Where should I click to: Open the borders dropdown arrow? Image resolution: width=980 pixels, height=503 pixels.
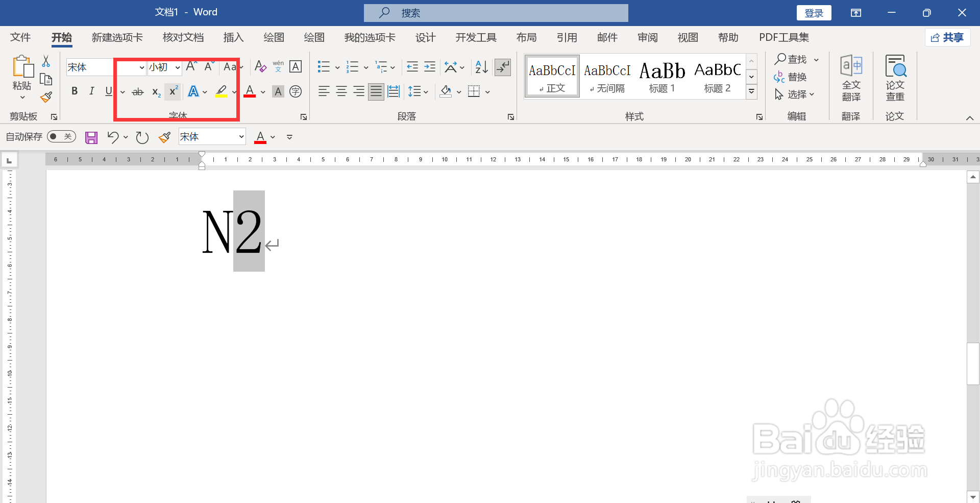[x=487, y=92]
